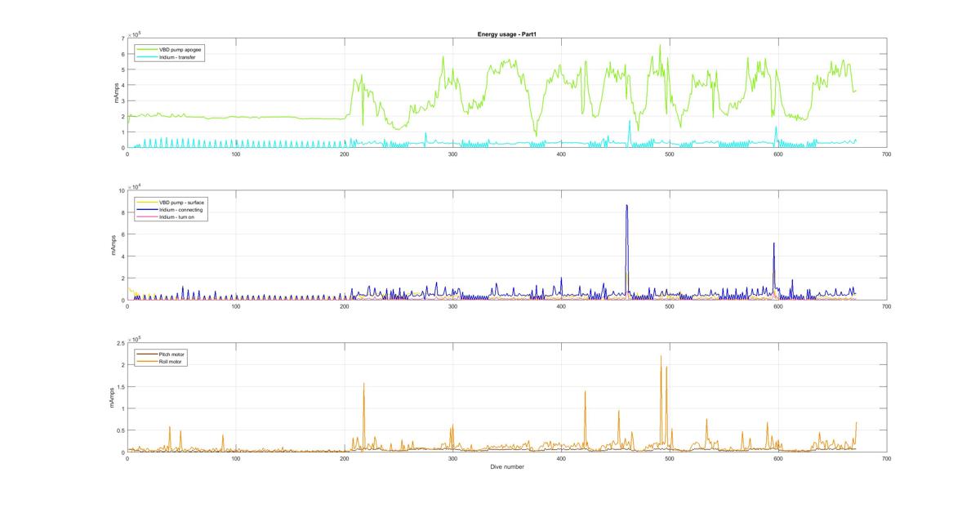This screenshot has width=980, height=508.
Task: Select the 'Iridium - connecting' legend entry
Action: (168, 209)
